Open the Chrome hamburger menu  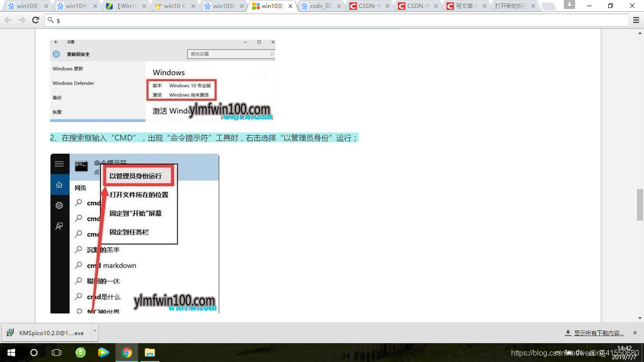pos(636,20)
